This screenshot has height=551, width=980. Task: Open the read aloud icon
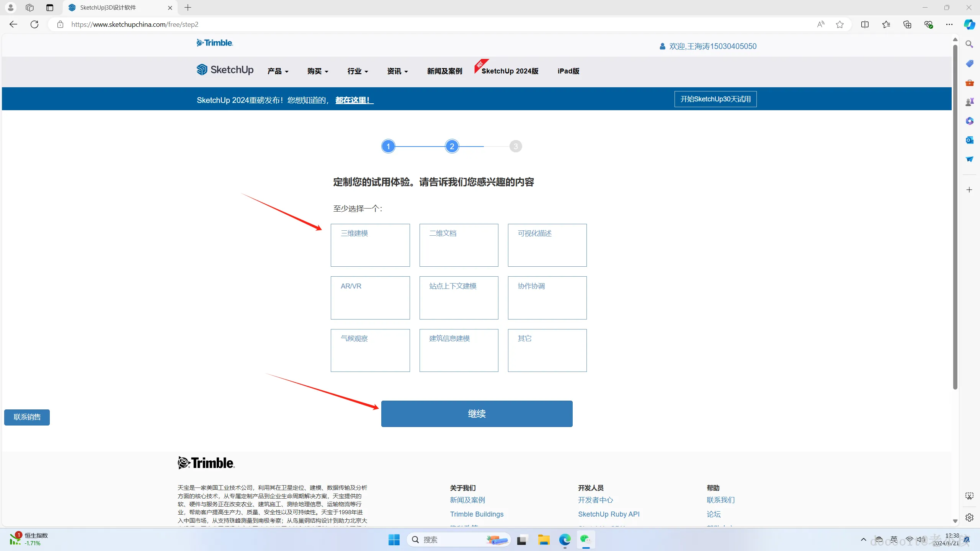pos(820,24)
